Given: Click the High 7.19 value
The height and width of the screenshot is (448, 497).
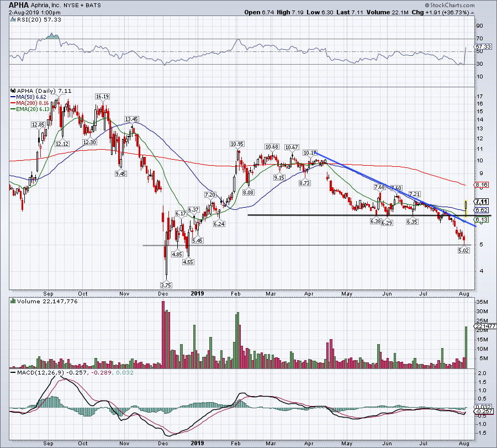Looking at the screenshot, I should [290, 12].
